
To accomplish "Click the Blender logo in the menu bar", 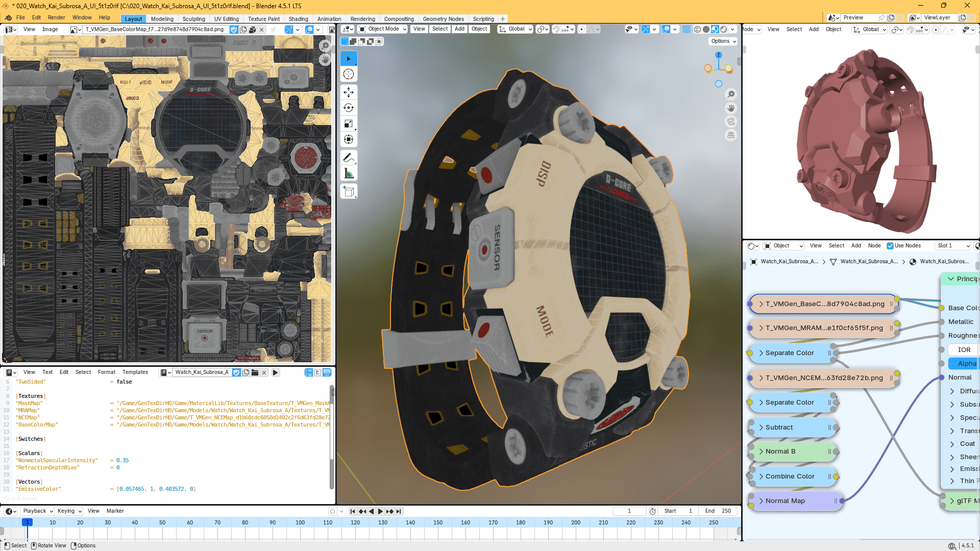I will [x=8, y=18].
